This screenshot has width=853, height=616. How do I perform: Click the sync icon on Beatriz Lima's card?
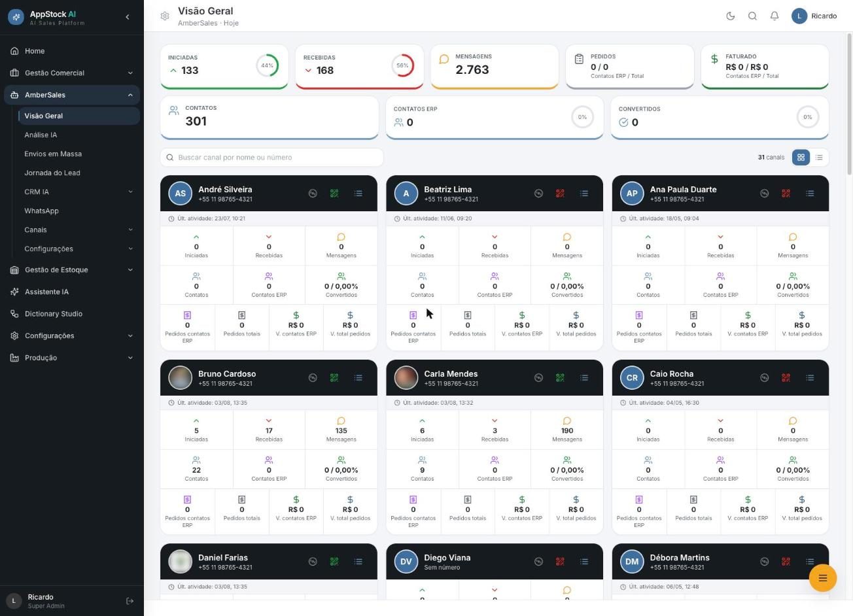538,194
